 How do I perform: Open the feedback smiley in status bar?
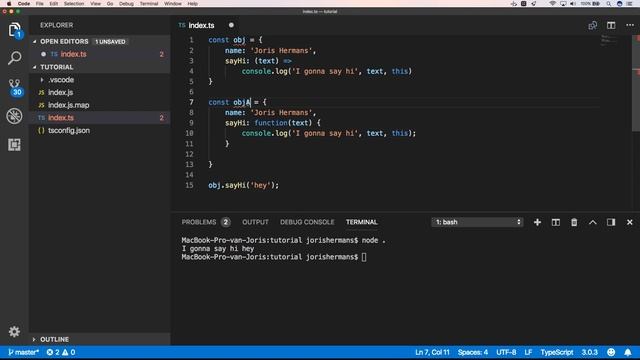point(611,352)
